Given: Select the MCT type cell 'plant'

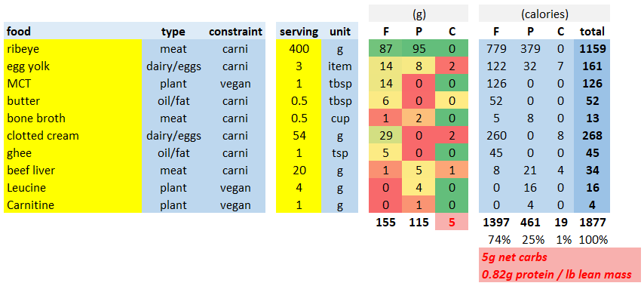Looking at the screenshot, I should tap(173, 83).
